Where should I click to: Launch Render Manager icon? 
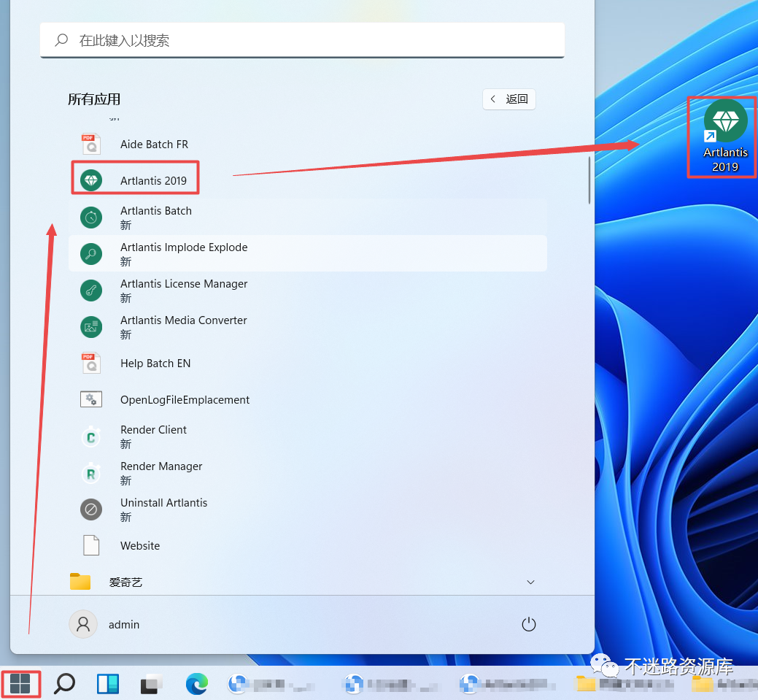(x=91, y=474)
